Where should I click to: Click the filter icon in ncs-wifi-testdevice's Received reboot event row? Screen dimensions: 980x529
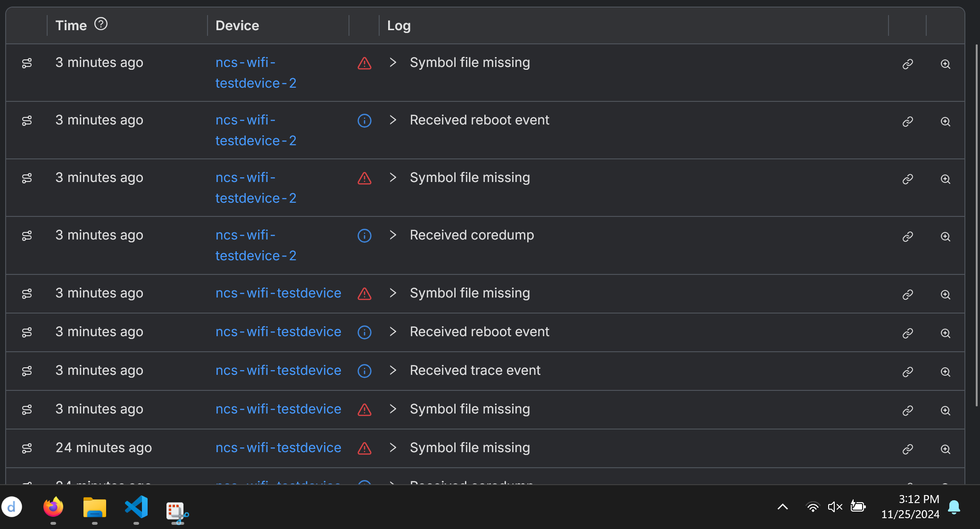(27, 332)
